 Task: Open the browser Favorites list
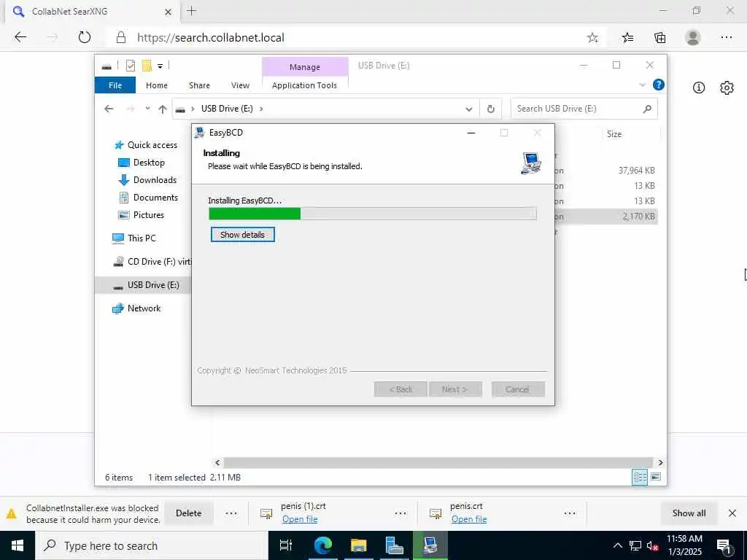point(627,38)
